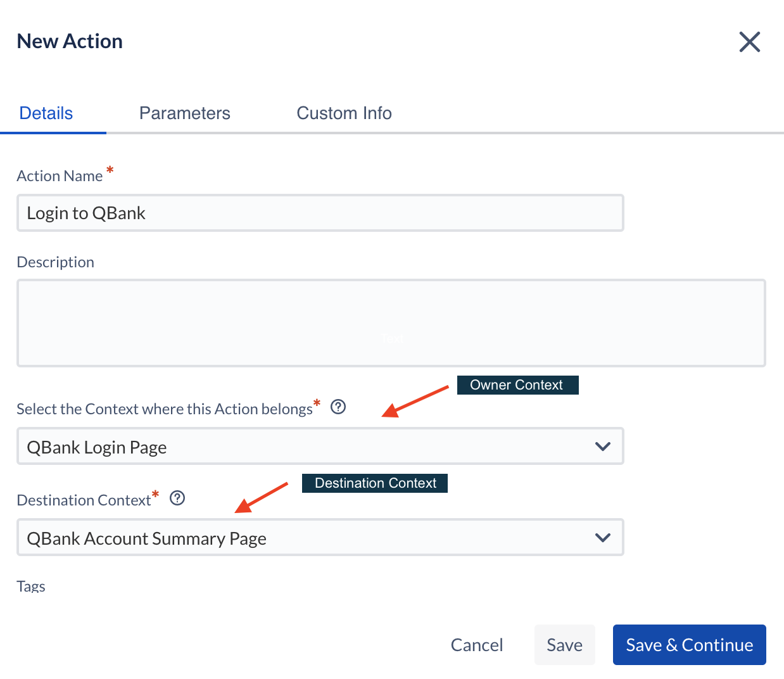Open the Destination Context select box
Screen dimensions: 784x679
click(320, 537)
